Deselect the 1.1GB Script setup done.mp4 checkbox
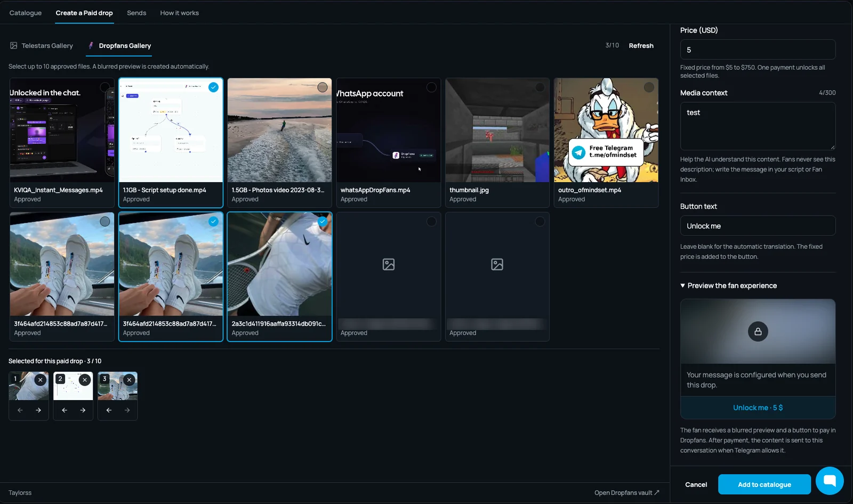853x504 pixels. (214, 87)
